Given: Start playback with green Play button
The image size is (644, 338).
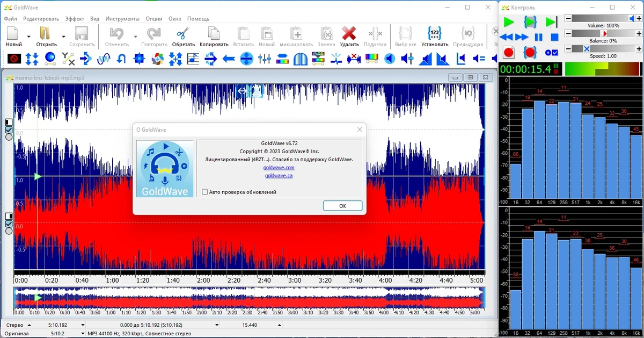Looking at the screenshot, I should [509, 22].
